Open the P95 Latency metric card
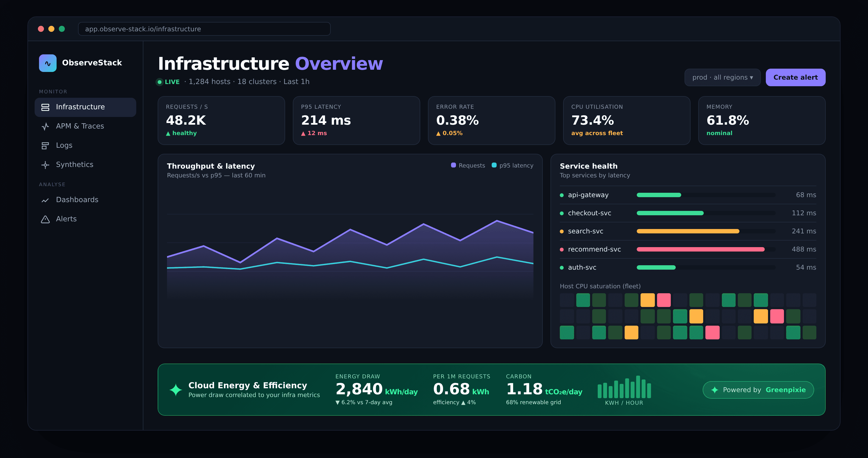868x458 pixels. tap(357, 121)
